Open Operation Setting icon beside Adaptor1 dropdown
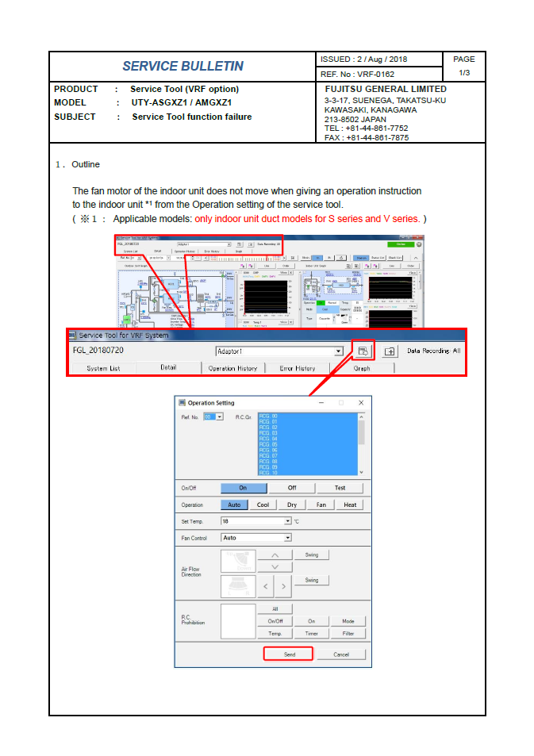Screen dimensions: 534x756 point(363,351)
